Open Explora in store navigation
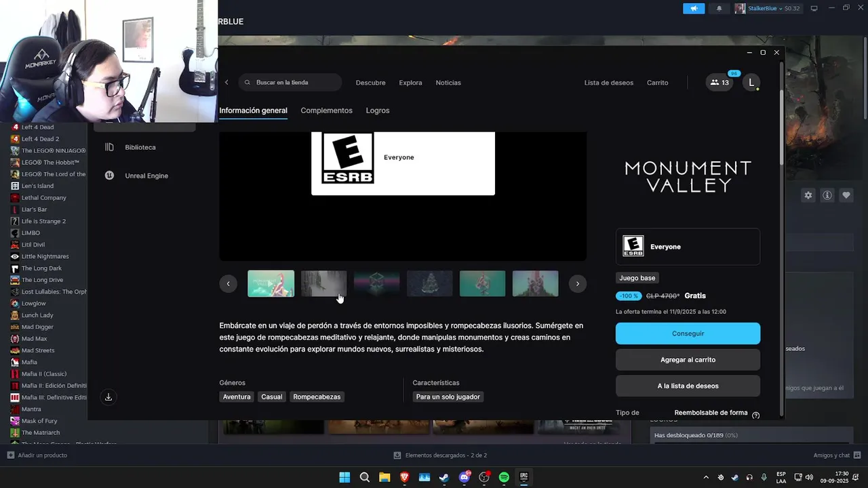The width and height of the screenshot is (868, 488). [410, 83]
